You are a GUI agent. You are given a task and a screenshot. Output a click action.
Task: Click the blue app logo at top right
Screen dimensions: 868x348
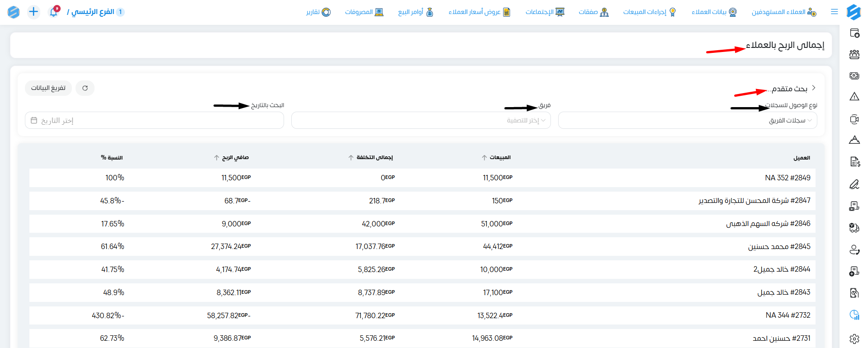click(x=854, y=12)
